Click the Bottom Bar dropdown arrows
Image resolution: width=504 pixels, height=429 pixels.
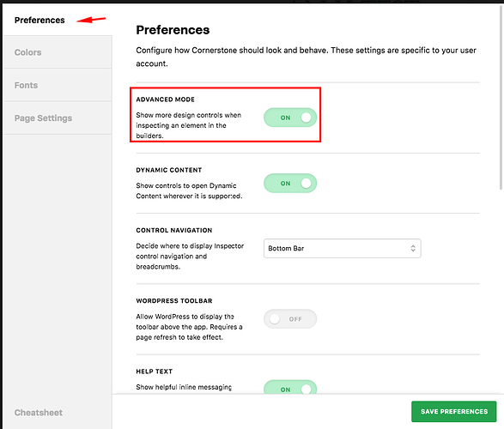[x=413, y=248]
